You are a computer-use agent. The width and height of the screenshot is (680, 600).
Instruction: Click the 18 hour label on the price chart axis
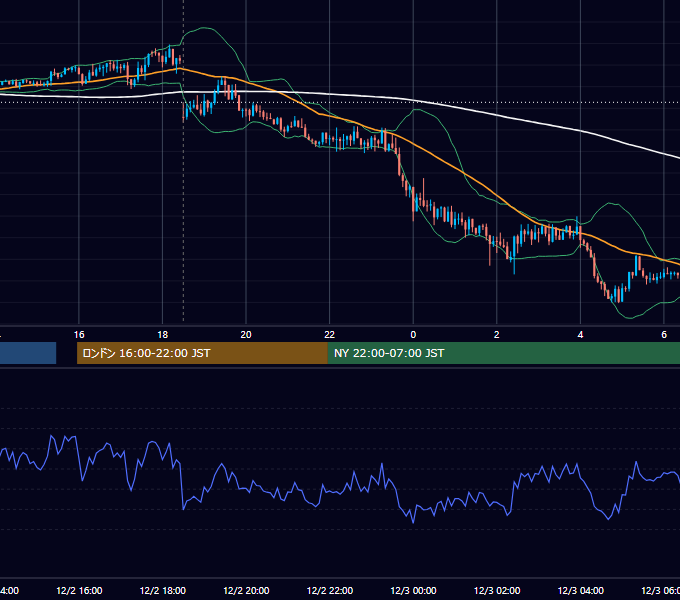[163, 335]
